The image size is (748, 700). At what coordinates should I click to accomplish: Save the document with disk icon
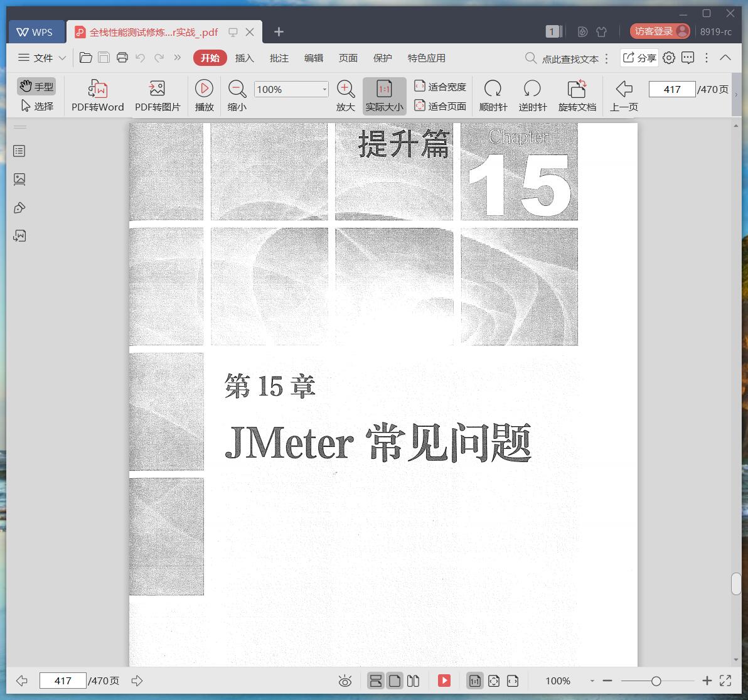coord(104,58)
